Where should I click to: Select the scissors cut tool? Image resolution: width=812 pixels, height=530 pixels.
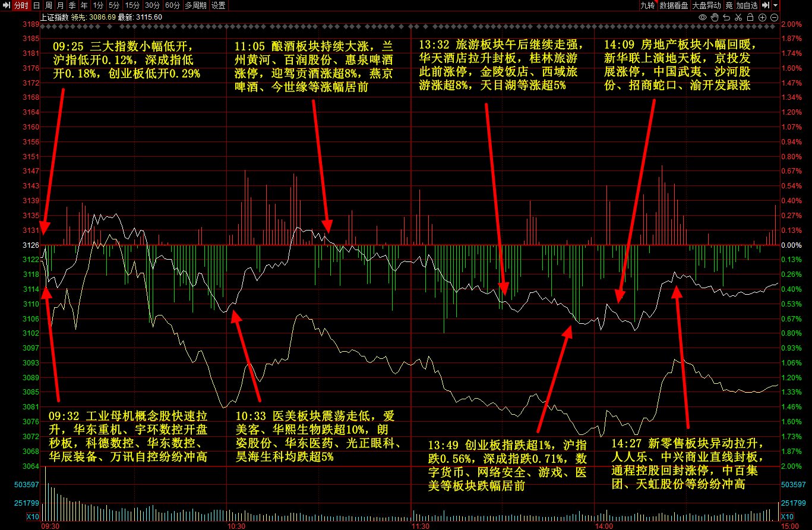[738, 17]
